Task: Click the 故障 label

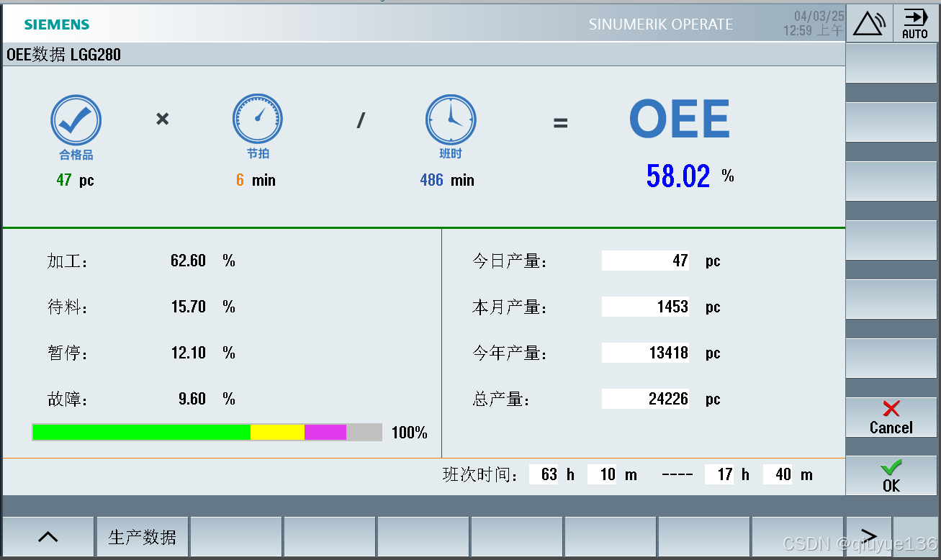Action: tap(68, 399)
